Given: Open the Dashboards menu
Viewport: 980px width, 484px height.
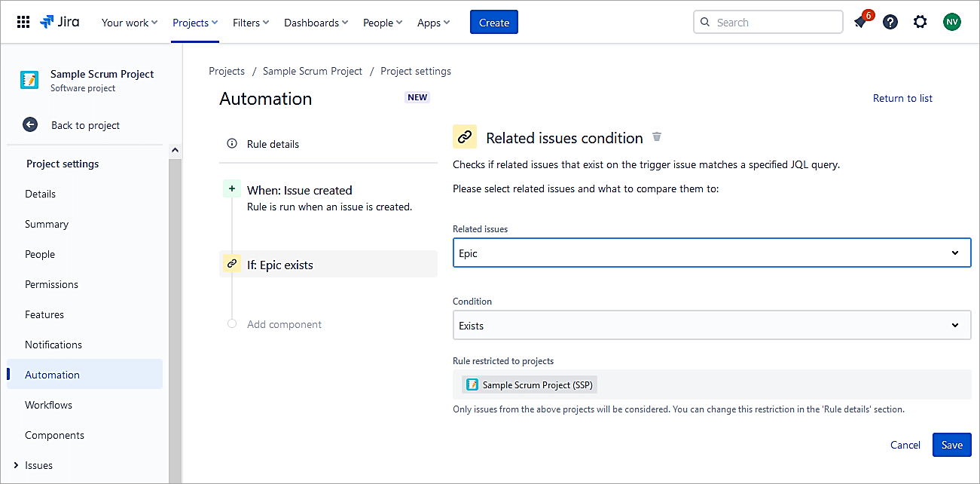Looking at the screenshot, I should point(316,23).
